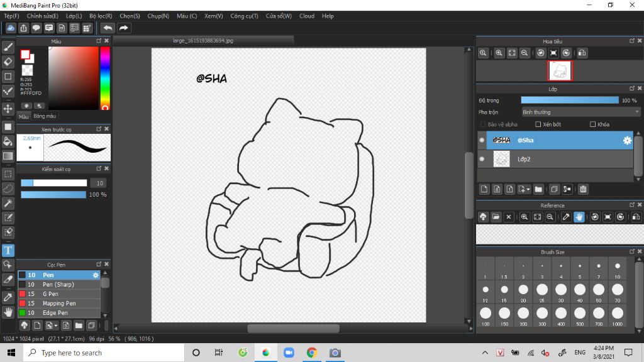Choose the Pen (Sharp) brush

58,285
